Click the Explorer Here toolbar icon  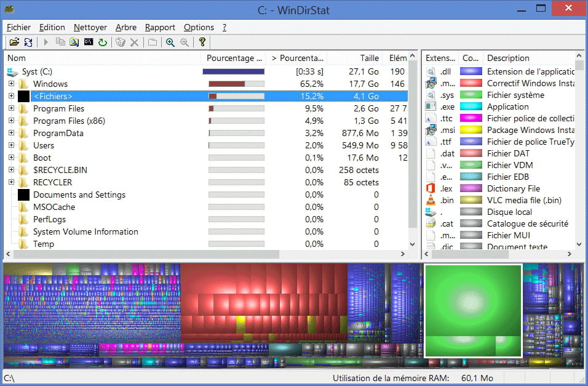coord(74,42)
